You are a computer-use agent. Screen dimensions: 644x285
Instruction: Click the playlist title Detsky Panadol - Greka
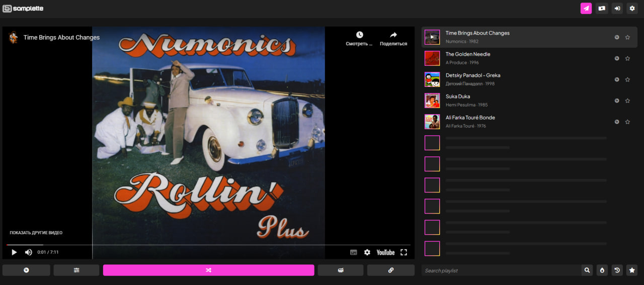click(473, 75)
